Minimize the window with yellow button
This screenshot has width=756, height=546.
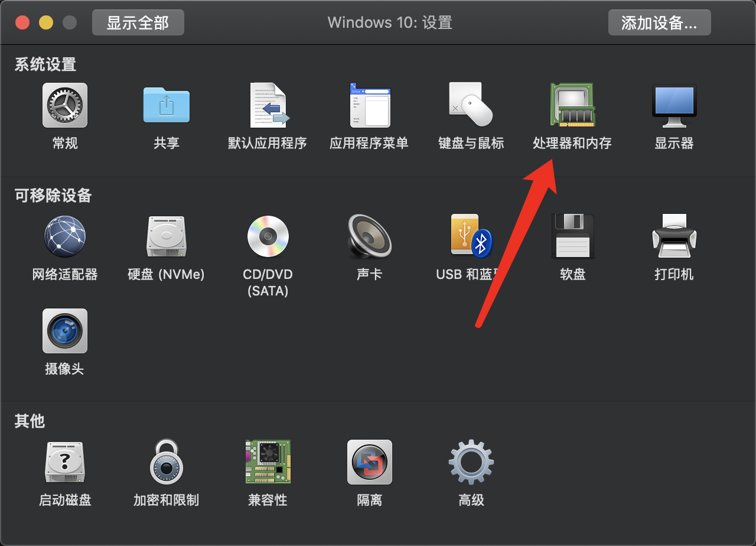pos(46,23)
